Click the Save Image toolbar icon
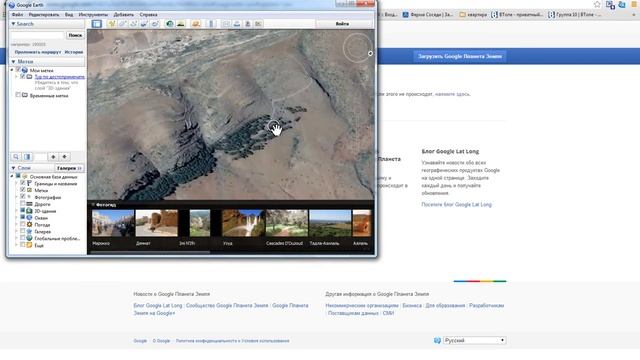Viewport: 640px width, 360px height. (x=247, y=24)
